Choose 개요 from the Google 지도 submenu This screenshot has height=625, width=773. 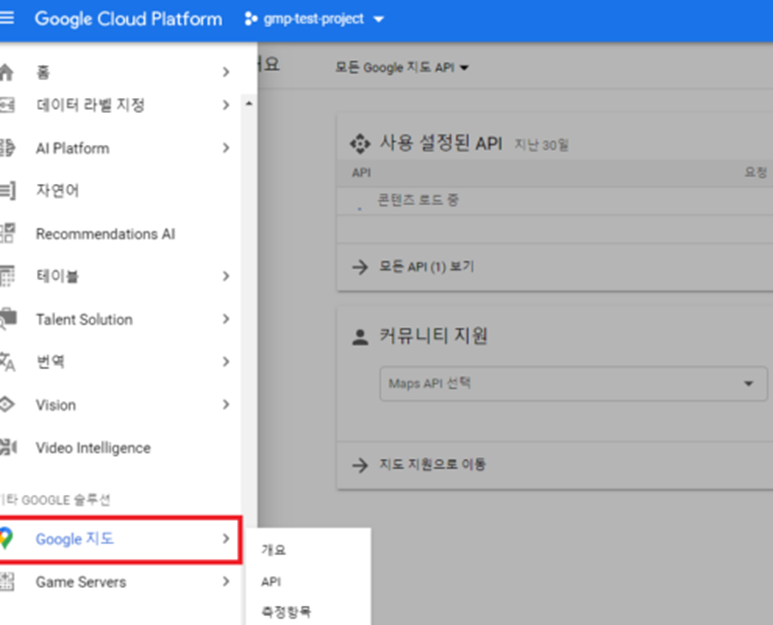tap(274, 550)
